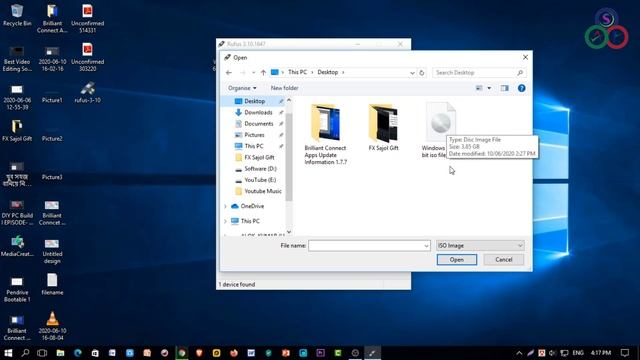This screenshot has height=360, width=640.
Task: Change the view using the view icon
Action: pos(479,88)
